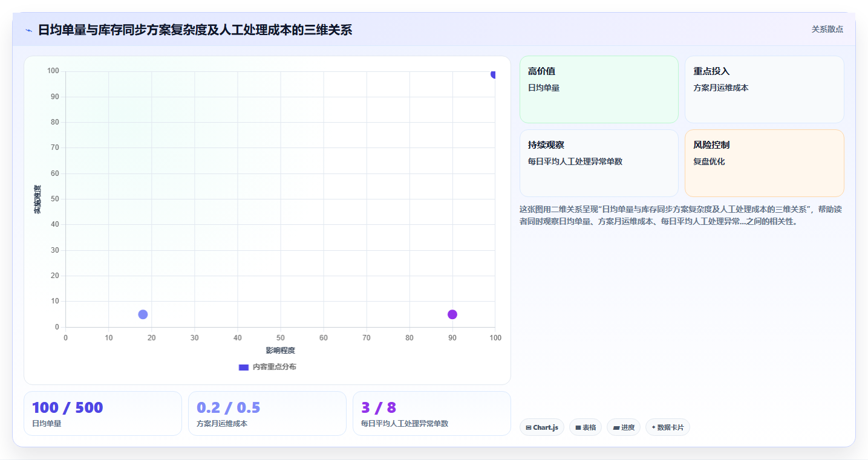Click the chart main title text

[195, 30]
